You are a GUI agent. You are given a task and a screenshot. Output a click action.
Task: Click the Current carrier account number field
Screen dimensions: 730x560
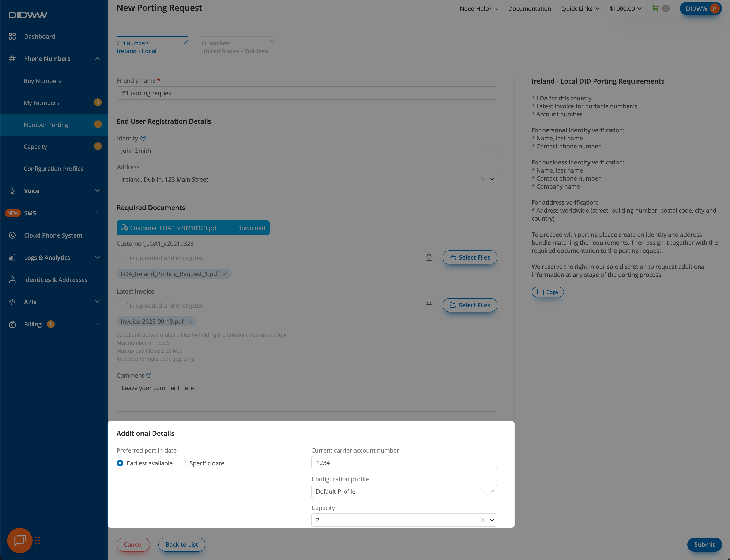(x=404, y=463)
